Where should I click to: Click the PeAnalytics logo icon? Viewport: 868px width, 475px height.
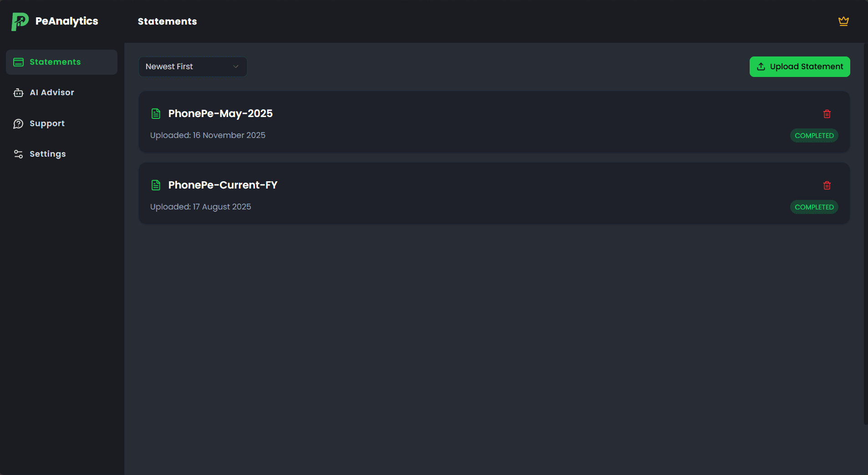19,21
